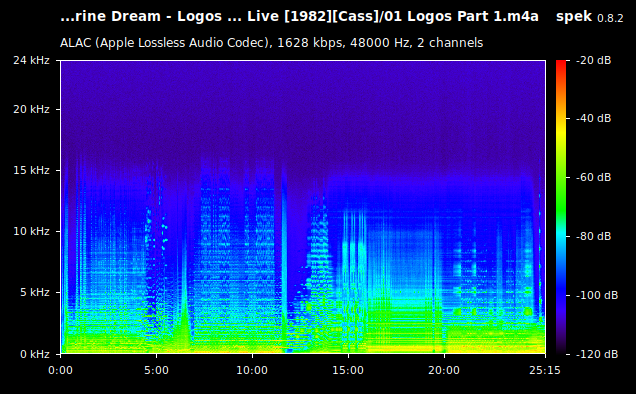Click the 0:00 time label
Viewport: 636px width, 394px height.
click(60, 370)
